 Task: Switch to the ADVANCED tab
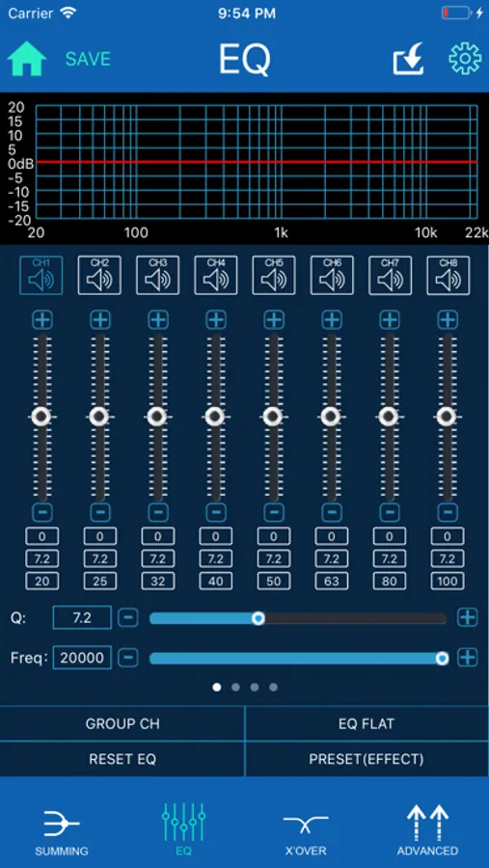point(427,829)
